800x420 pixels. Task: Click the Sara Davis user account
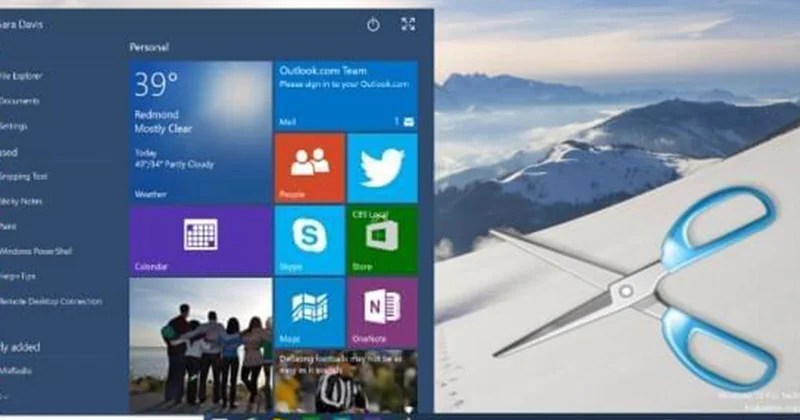[21, 24]
